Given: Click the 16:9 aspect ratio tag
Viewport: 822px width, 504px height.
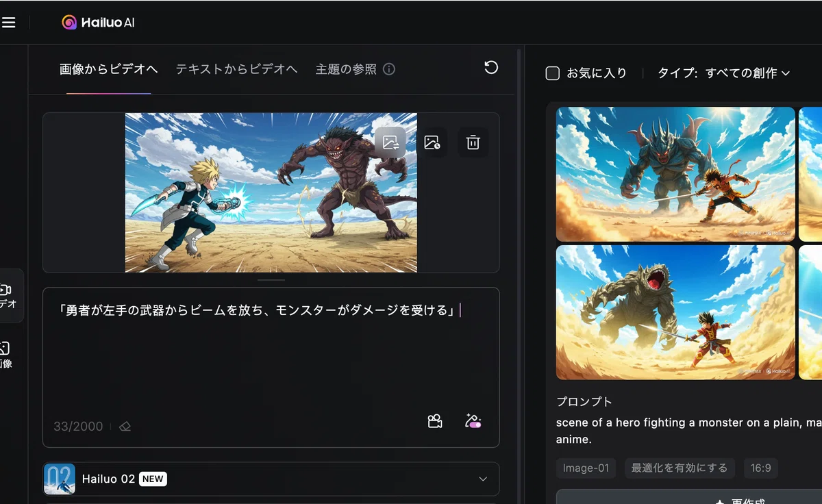Looking at the screenshot, I should 761,468.
